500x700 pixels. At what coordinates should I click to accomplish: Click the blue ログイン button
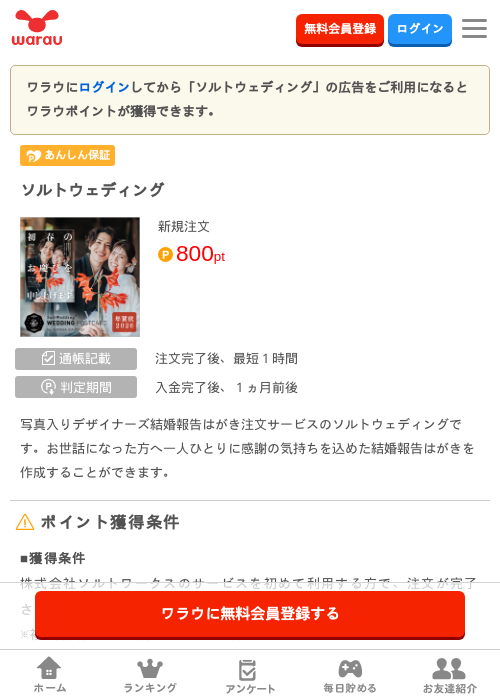pos(420,29)
